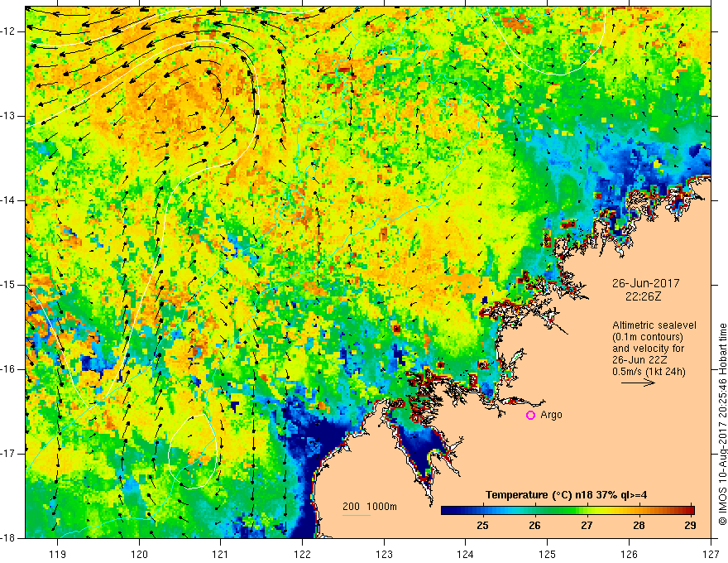Click longitude axis label '126'
Screen dimensions: 728x563
point(629,554)
